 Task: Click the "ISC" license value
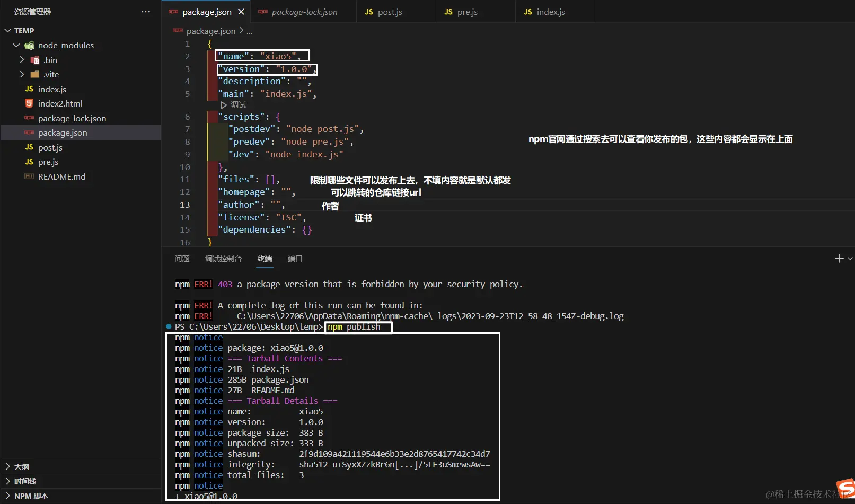coord(289,217)
